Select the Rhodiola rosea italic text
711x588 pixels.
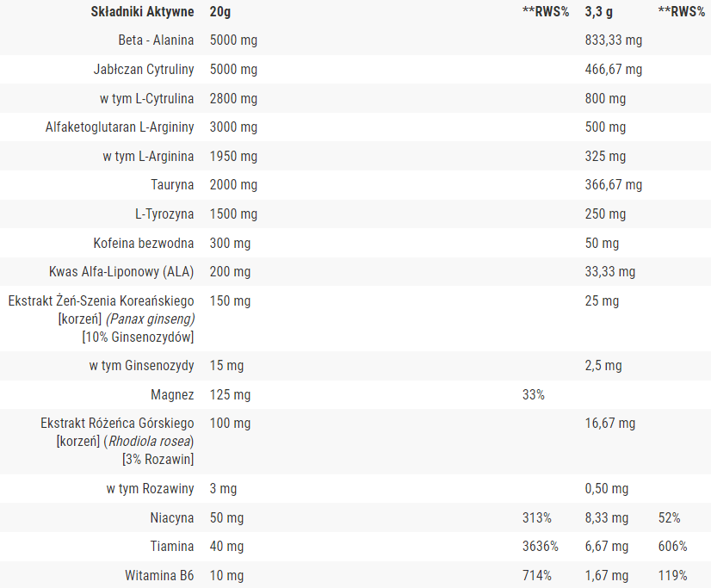(x=149, y=442)
